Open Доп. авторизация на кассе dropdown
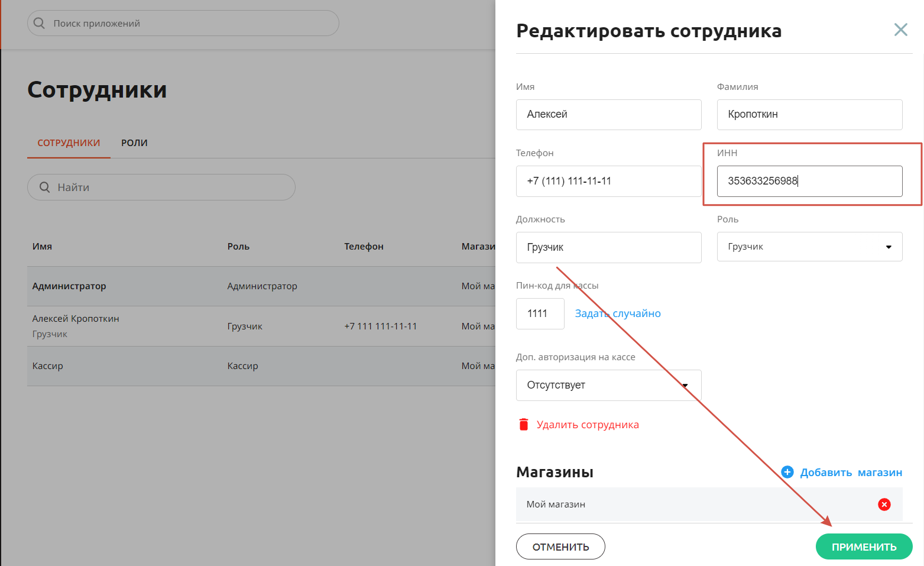924x566 pixels. pyautogui.click(x=608, y=385)
